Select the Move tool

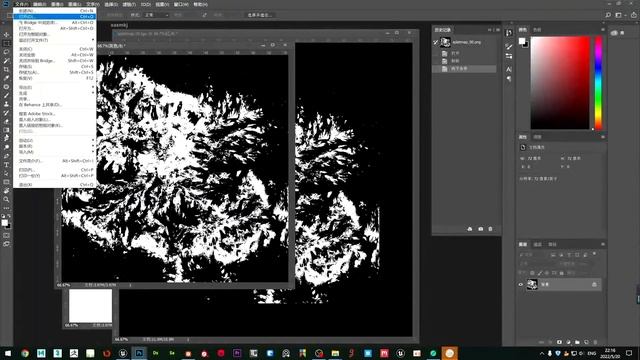click(x=6, y=35)
